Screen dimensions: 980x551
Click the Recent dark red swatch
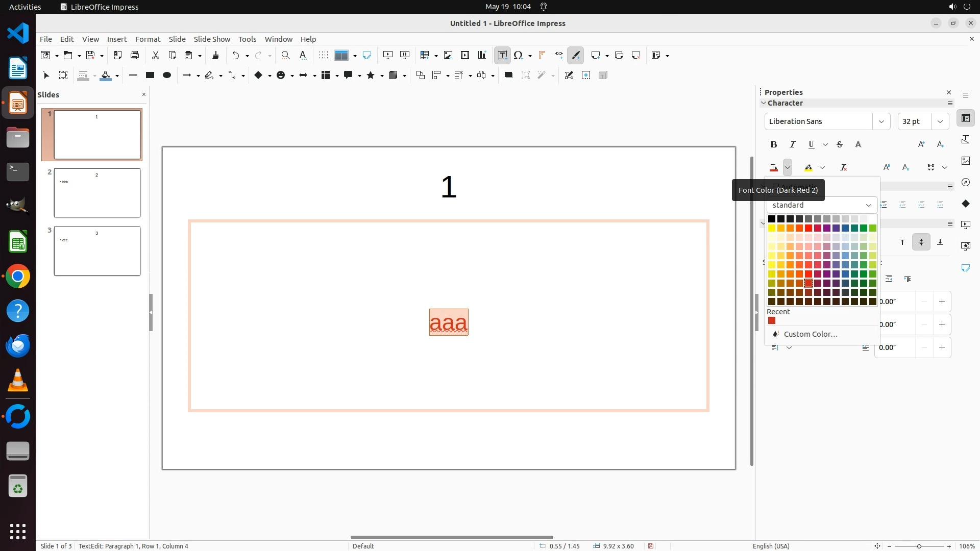coord(772,321)
